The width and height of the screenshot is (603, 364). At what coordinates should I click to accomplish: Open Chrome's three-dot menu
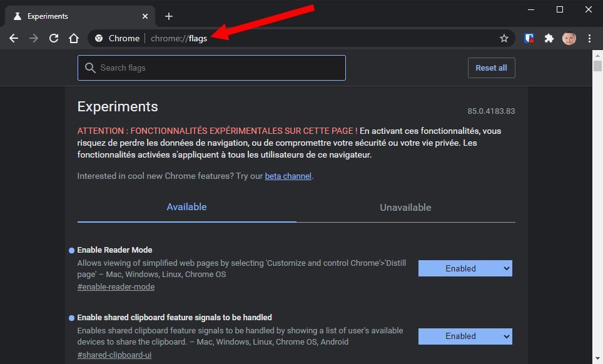589,38
